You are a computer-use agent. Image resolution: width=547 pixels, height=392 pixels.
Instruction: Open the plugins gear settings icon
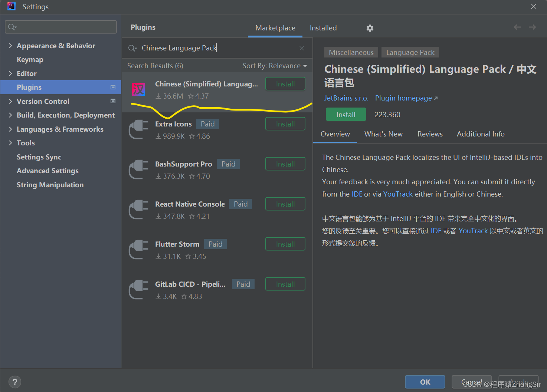click(x=370, y=28)
